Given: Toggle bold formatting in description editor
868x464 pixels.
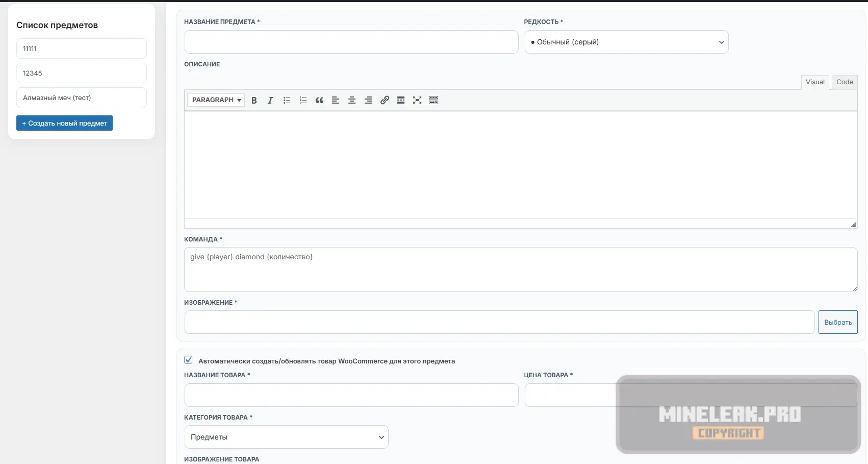Looking at the screenshot, I should (254, 100).
